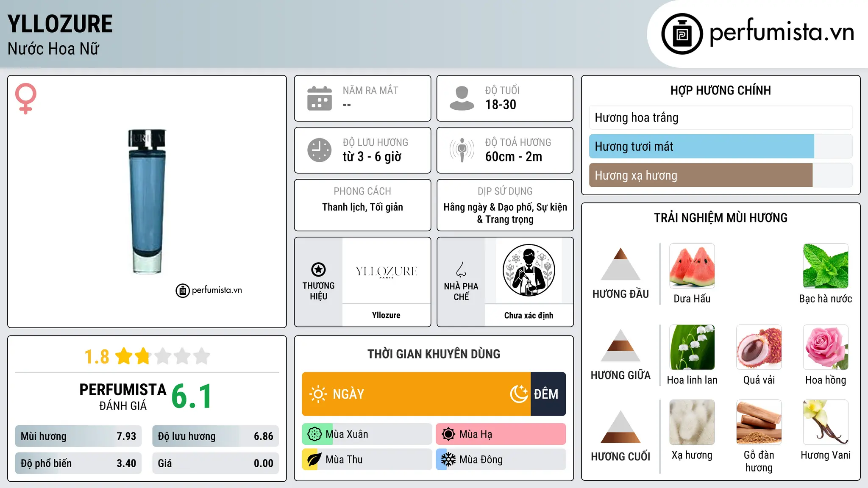
Task: Click the pyramid icon above Hương đầu
Action: (x=620, y=264)
